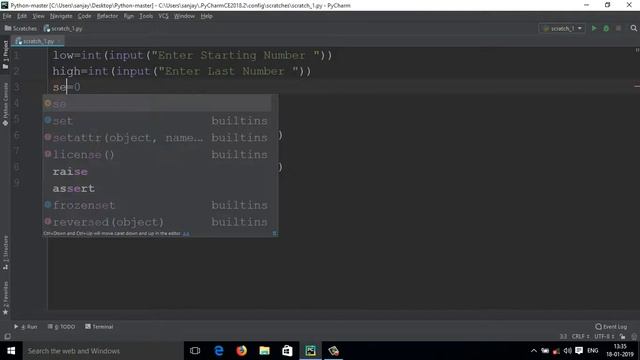This screenshot has width=640, height=360.
Task: Click the PyCharm taskbar icon
Action: (311, 351)
